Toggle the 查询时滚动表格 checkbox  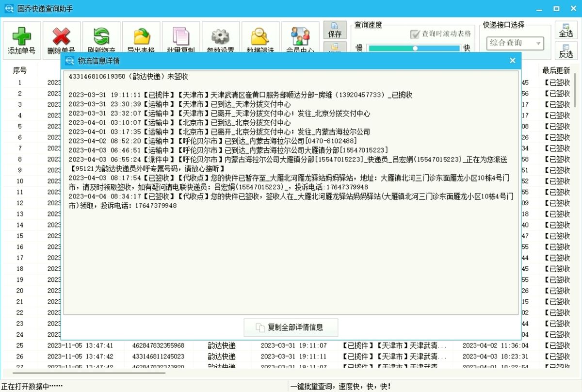pos(416,34)
